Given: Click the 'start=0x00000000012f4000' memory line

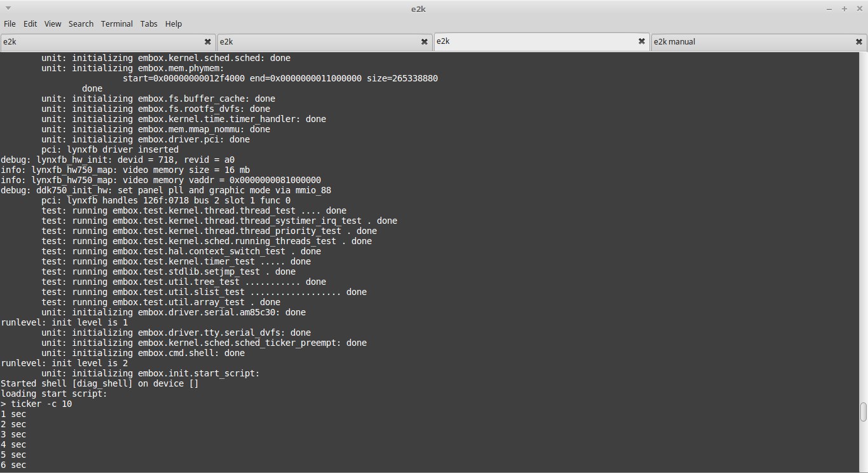Looking at the screenshot, I should pos(280,78).
